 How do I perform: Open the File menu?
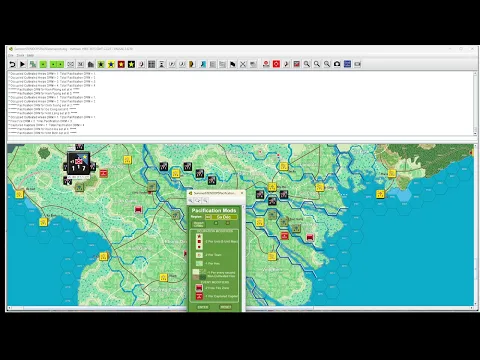[11, 55]
